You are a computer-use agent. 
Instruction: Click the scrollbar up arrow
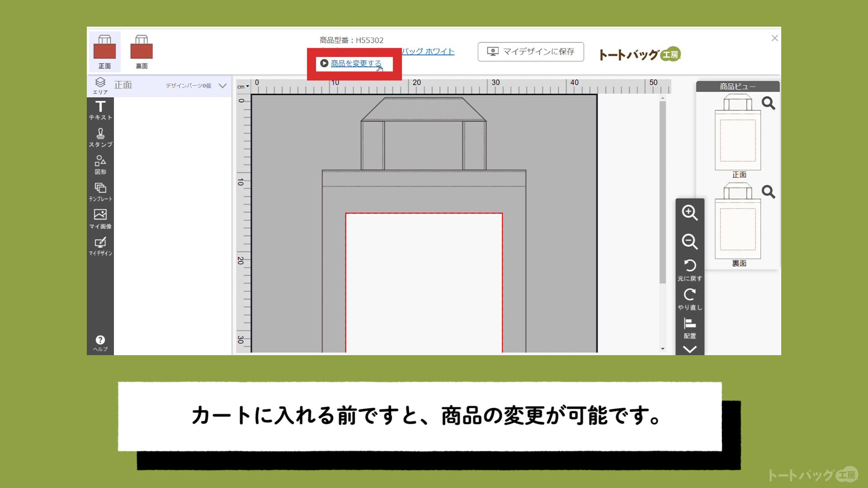click(x=663, y=98)
